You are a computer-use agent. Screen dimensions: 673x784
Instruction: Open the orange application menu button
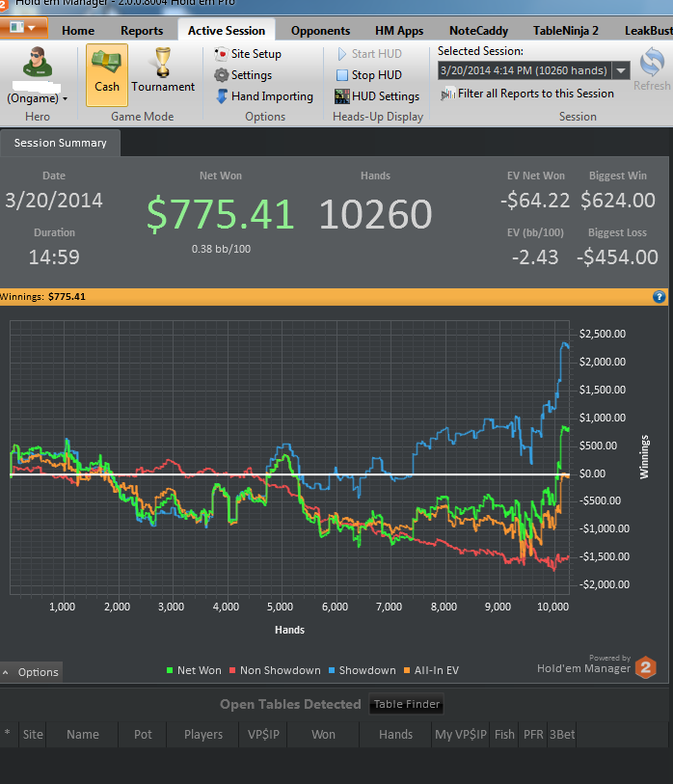(x=23, y=28)
